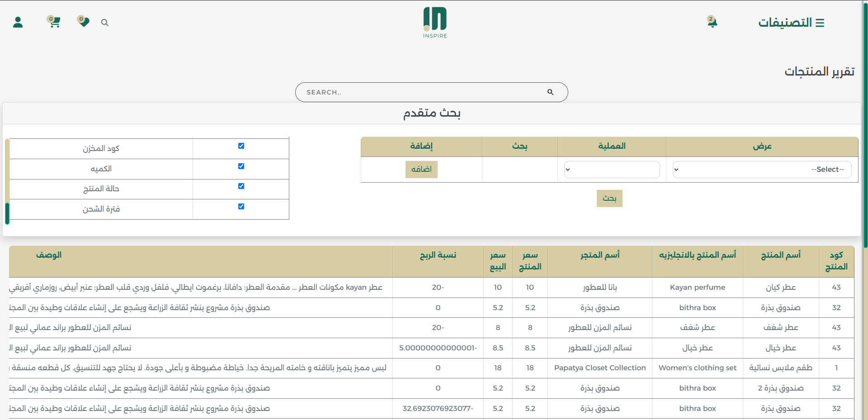This screenshot has width=868, height=420.
Task: Open the العملية operation dropdown
Action: (612, 170)
